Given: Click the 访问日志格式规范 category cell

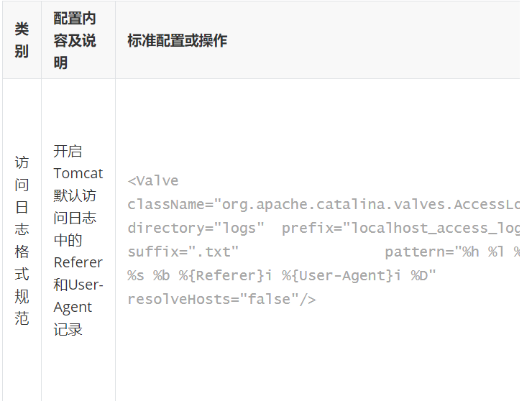Looking at the screenshot, I should tap(22, 240).
